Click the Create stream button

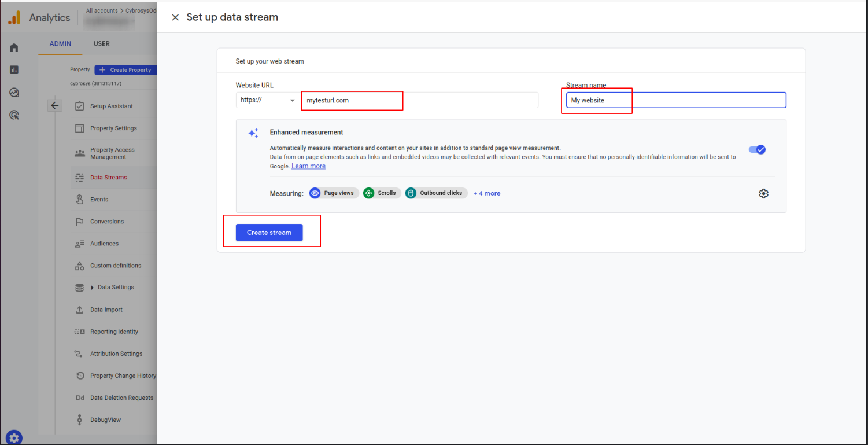point(269,233)
